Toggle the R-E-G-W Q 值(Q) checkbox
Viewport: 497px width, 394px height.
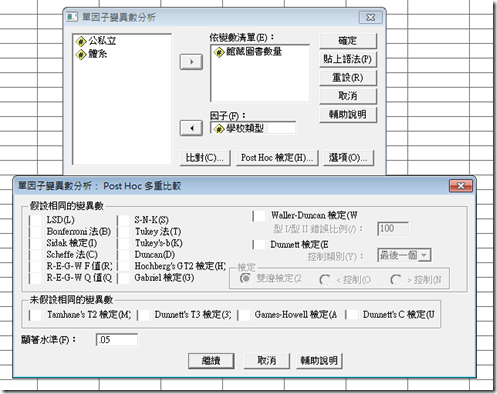pos(36,278)
